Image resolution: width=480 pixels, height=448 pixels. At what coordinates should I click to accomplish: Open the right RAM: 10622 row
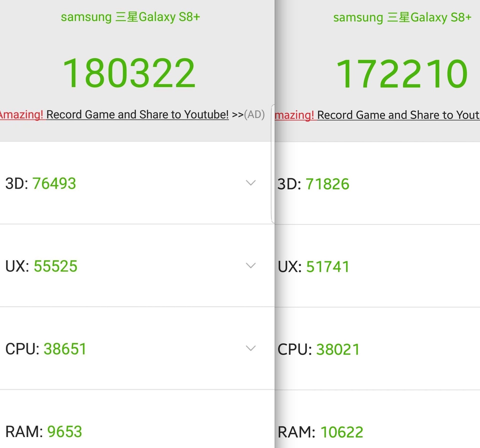click(377, 419)
